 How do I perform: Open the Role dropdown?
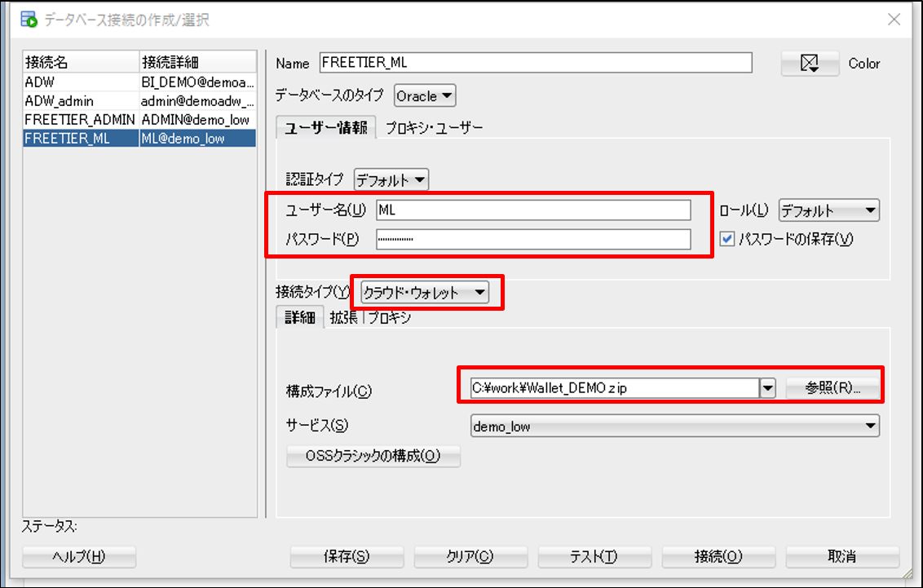[x=828, y=210]
